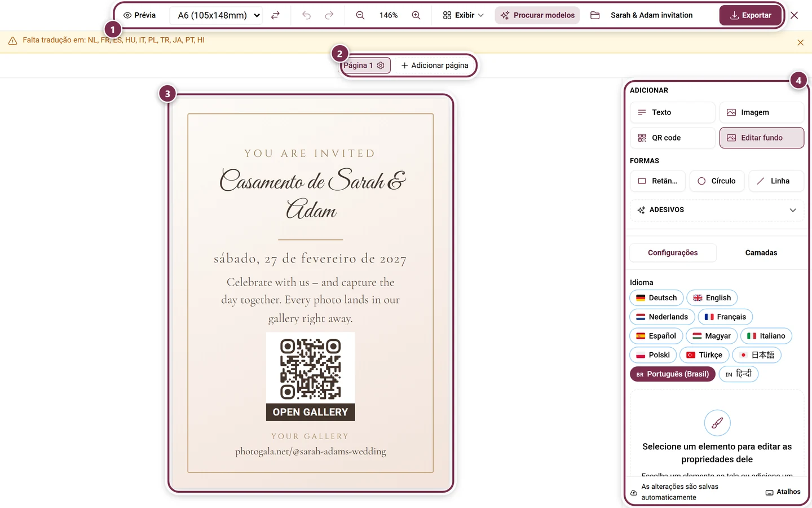Open Página 1 settings gear
Screen dimensions: 812x508
[381, 65]
